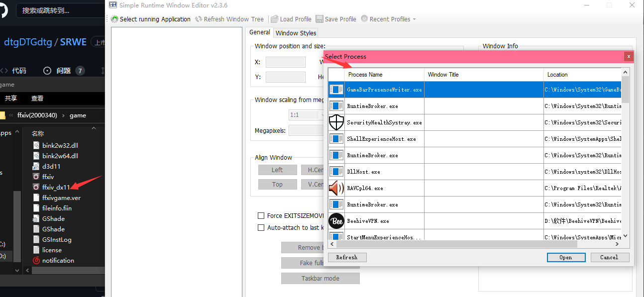Click the bink2w64.dll file icon
This screenshot has height=297, width=644.
coord(36,156)
